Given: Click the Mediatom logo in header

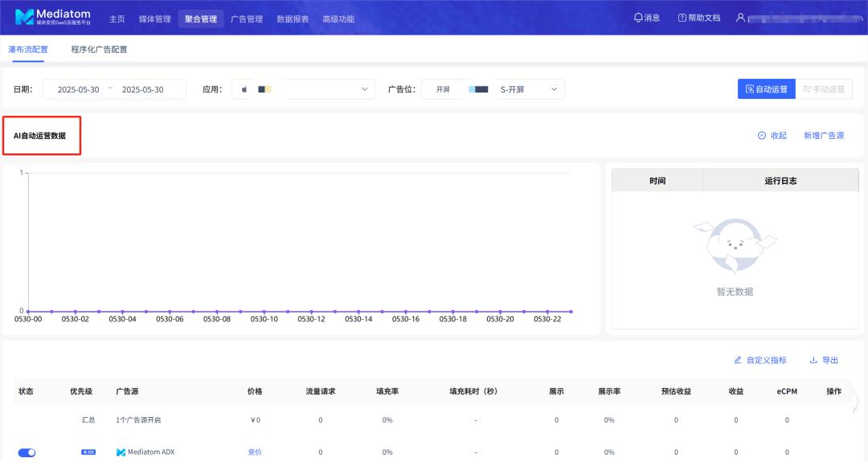Looking at the screenshot, I should [x=53, y=17].
